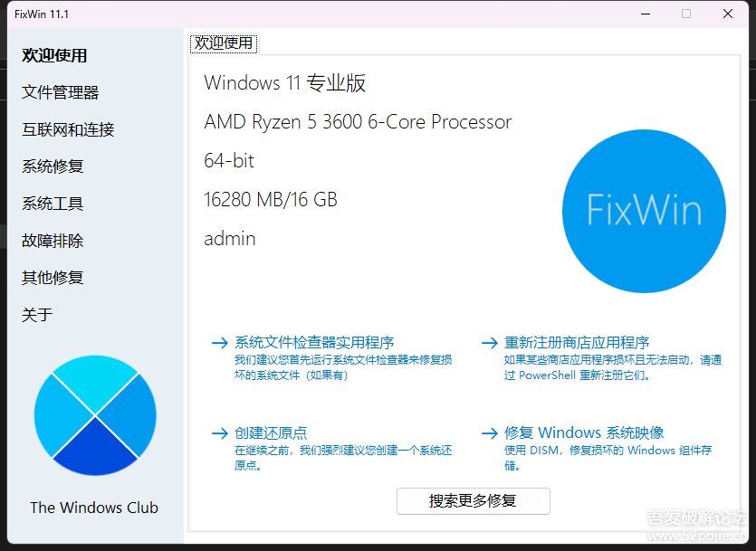The image size is (756, 551).
Task: Click the 搜索更多修复 button
Action: coord(473,501)
